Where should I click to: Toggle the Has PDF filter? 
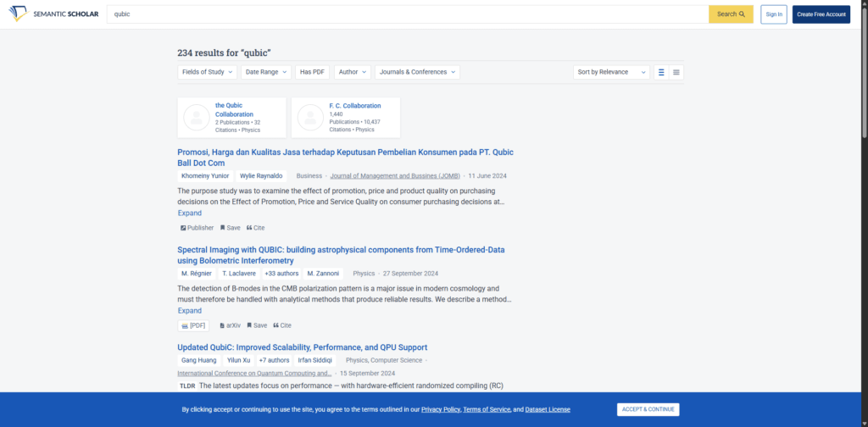click(x=312, y=72)
